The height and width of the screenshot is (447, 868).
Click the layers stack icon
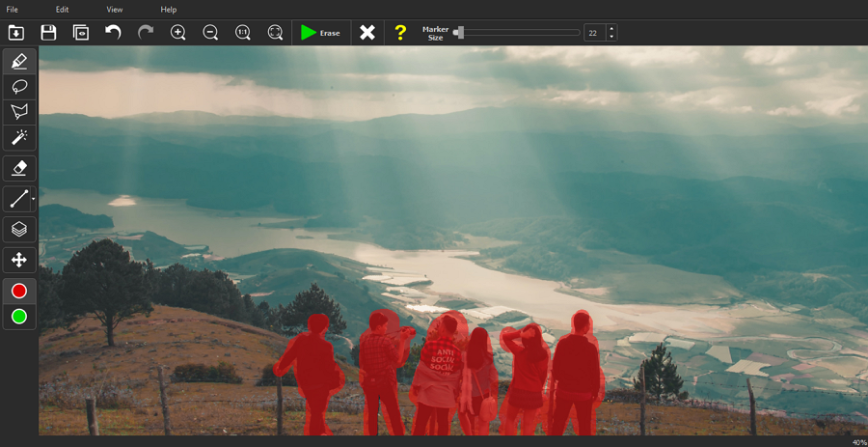point(19,230)
